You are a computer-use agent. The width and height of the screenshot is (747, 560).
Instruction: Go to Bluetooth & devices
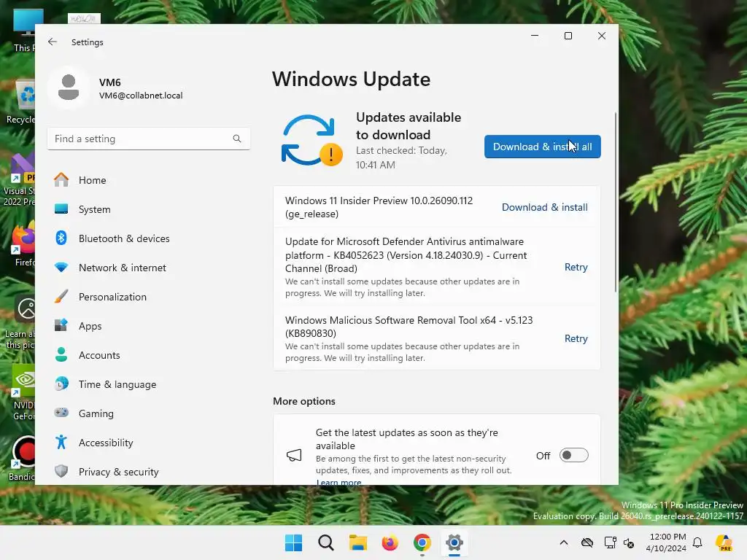[149, 238]
